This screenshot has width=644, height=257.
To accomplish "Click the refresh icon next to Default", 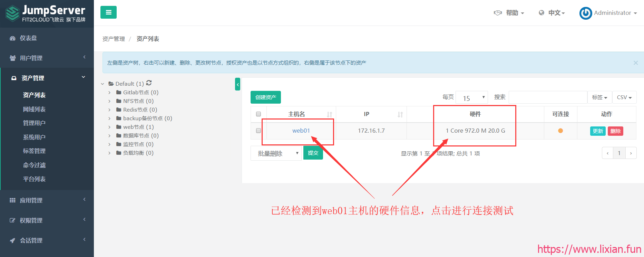I will (x=149, y=83).
